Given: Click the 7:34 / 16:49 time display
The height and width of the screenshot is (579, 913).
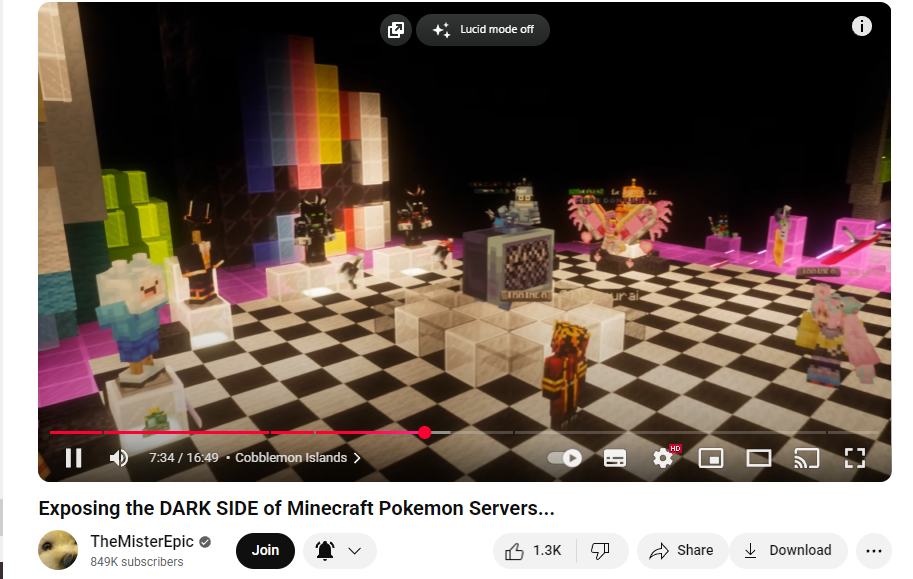Looking at the screenshot, I should [183, 458].
